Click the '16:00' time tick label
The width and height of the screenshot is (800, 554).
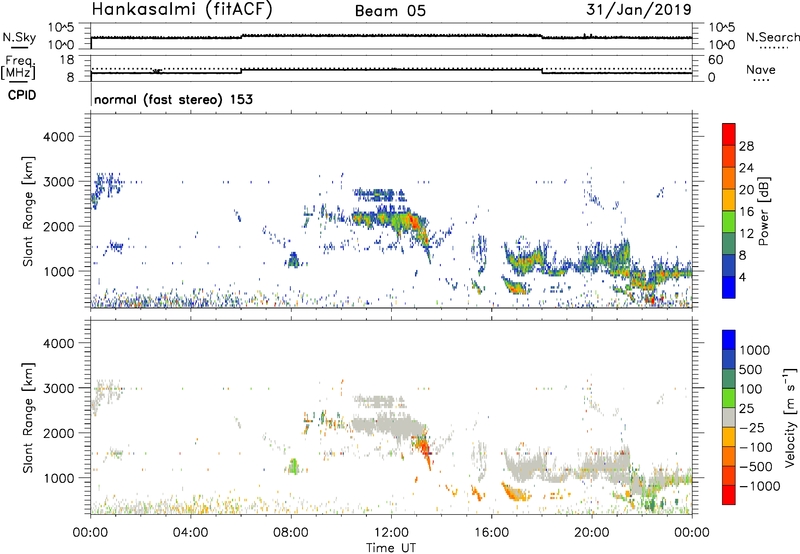pyautogui.click(x=491, y=533)
